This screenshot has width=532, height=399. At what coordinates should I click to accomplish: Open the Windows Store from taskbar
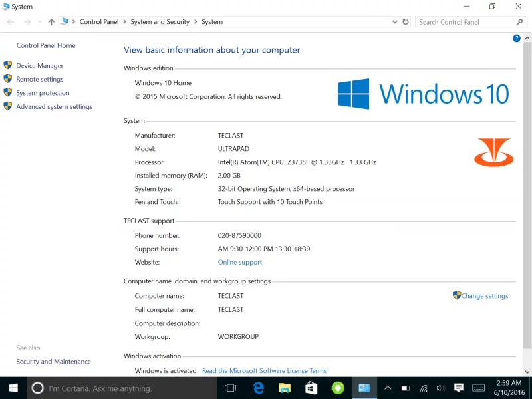click(311, 388)
